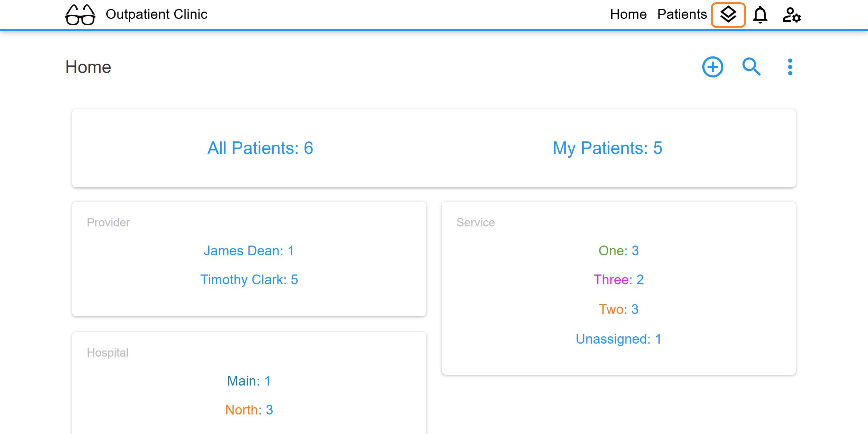Viewport: 868px width, 434px height.
Task: Open the All Patients: 6 link
Action: (x=260, y=148)
